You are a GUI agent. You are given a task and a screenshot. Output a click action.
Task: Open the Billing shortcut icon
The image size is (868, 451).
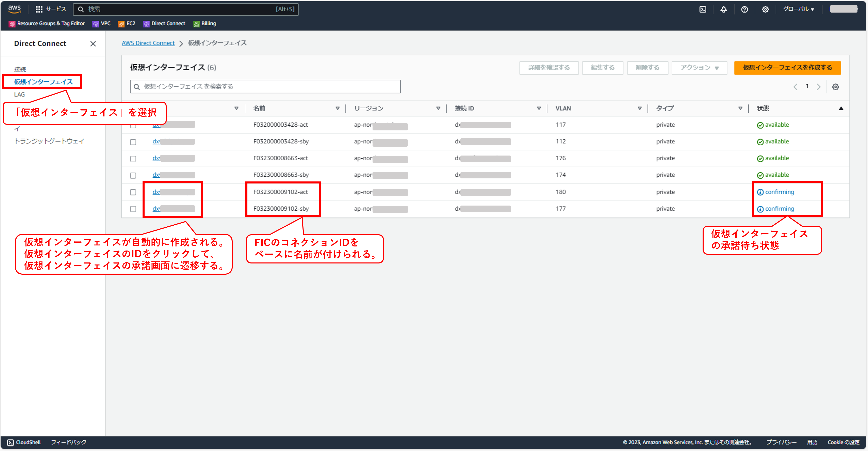[204, 23]
